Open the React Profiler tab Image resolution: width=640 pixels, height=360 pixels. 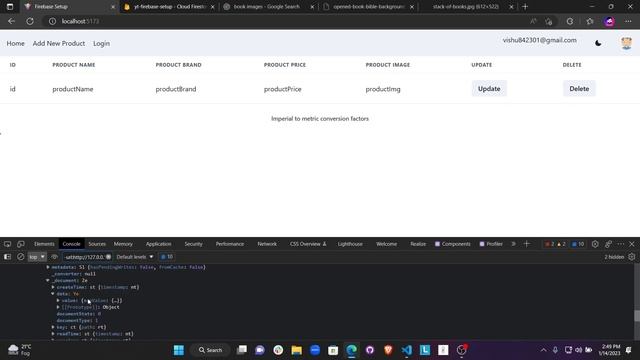(x=491, y=244)
